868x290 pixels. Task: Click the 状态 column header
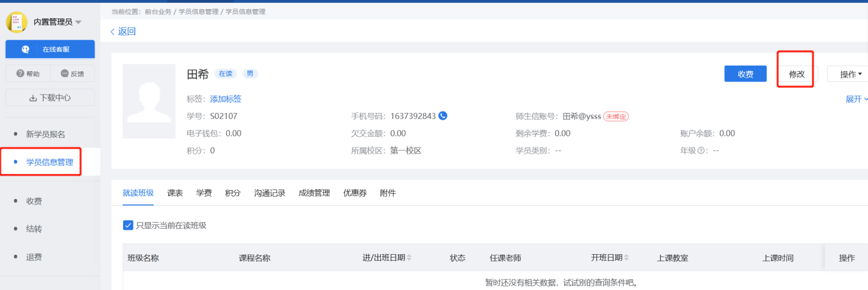457,258
